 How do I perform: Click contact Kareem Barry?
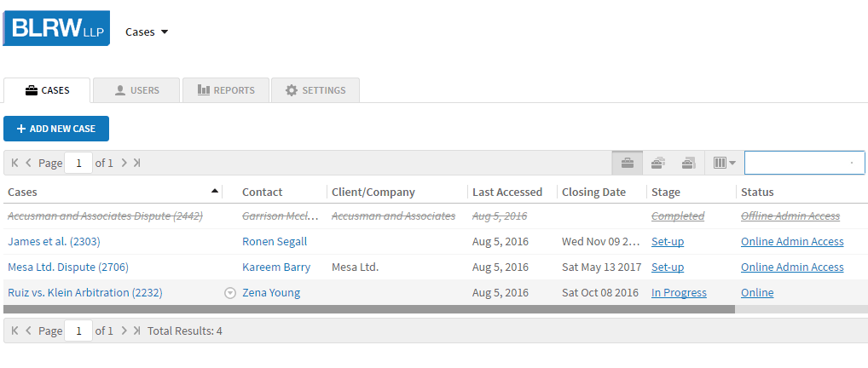pos(276,267)
